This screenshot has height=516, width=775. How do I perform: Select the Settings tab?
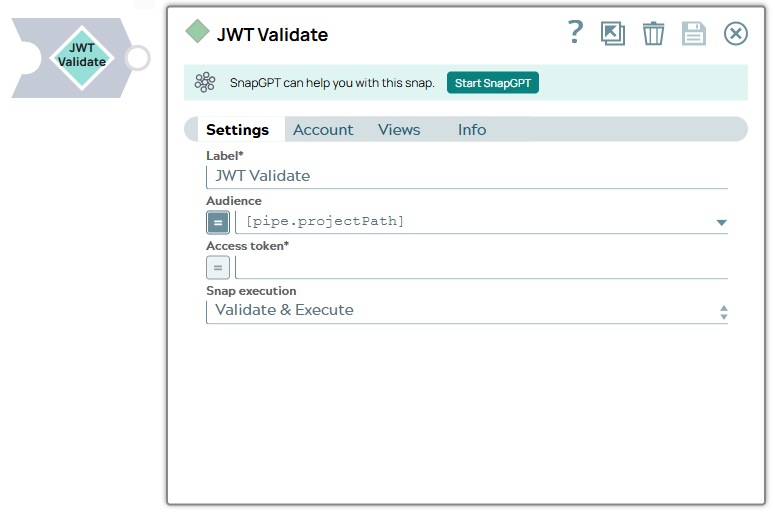pos(237,130)
